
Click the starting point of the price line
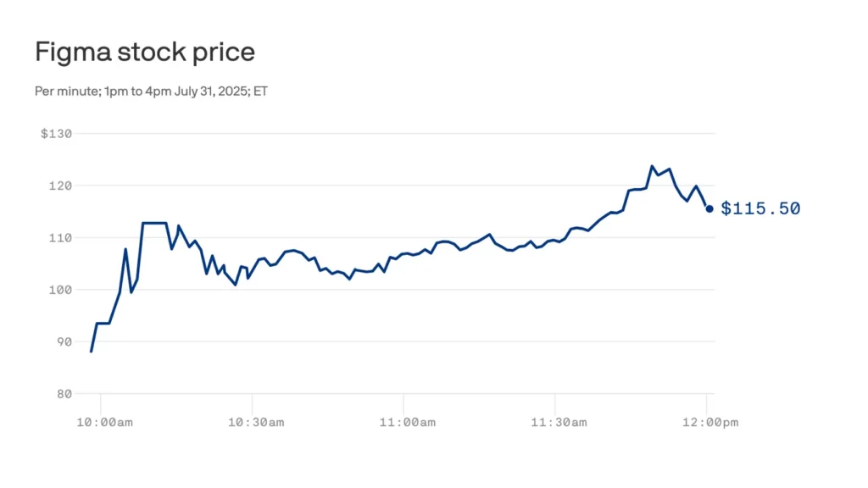pos(92,351)
